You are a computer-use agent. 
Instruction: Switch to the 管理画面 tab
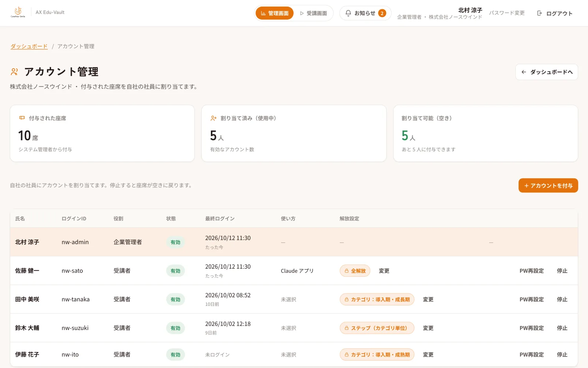(275, 13)
